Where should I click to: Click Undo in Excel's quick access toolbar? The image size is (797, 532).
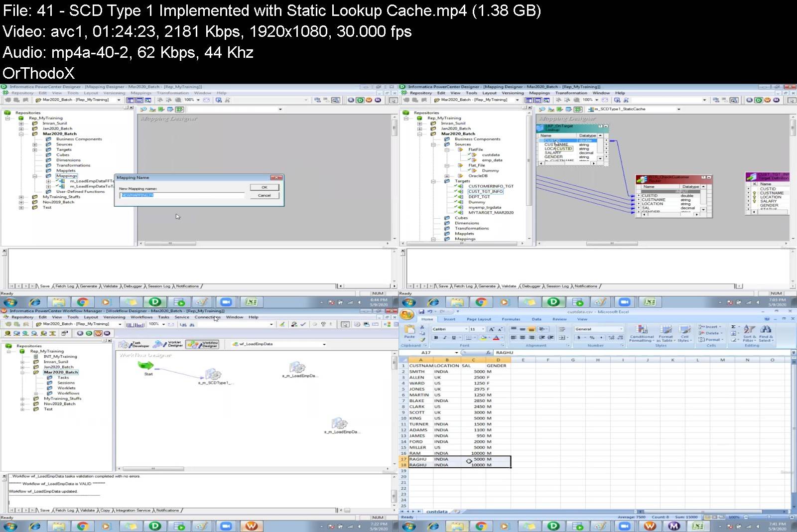pos(429,312)
